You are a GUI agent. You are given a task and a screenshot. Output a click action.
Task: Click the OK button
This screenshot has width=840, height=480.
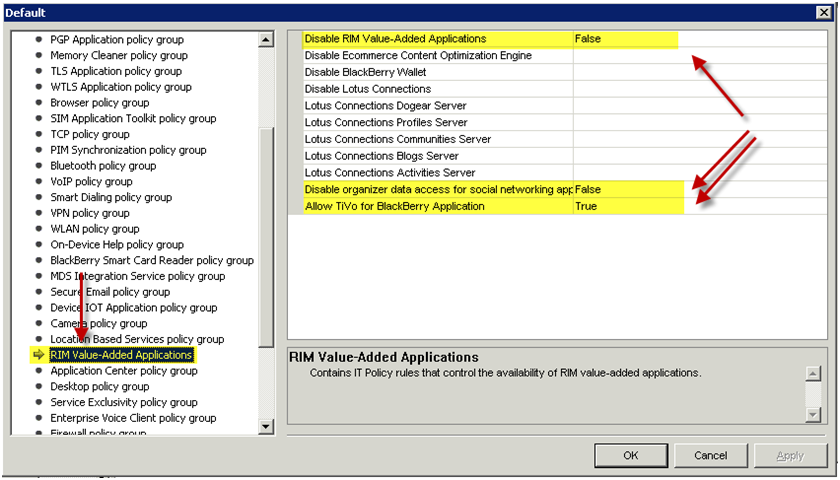[x=630, y=455]
